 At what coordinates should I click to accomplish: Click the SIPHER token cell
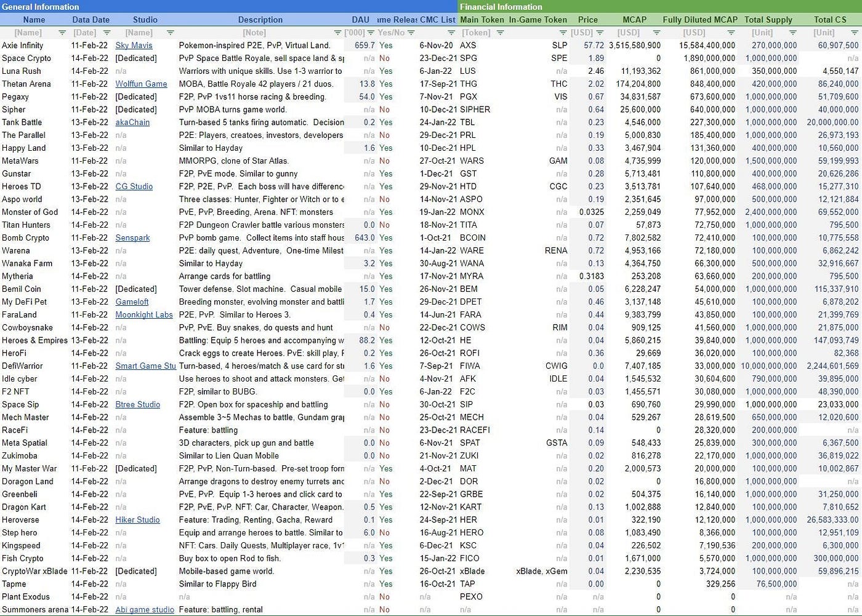point(475,110)
